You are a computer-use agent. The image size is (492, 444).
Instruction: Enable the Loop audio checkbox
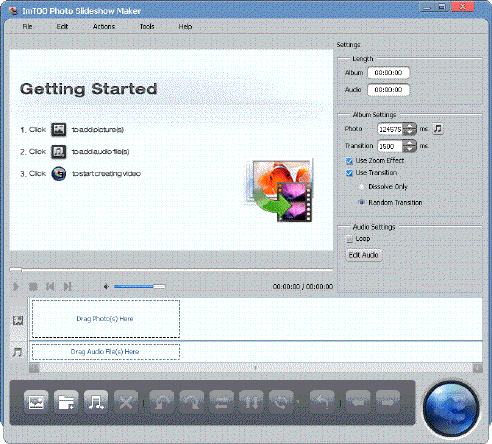[349, 239]
